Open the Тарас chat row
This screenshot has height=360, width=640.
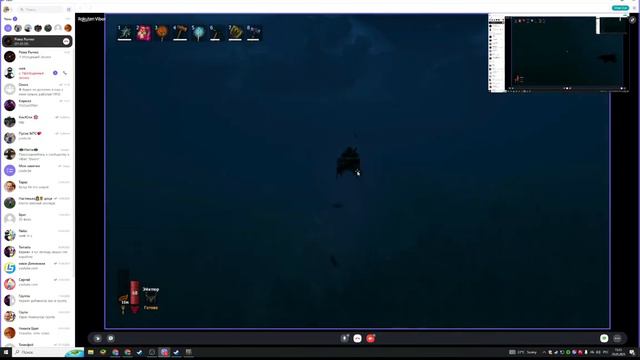click(x=37, y=186)
